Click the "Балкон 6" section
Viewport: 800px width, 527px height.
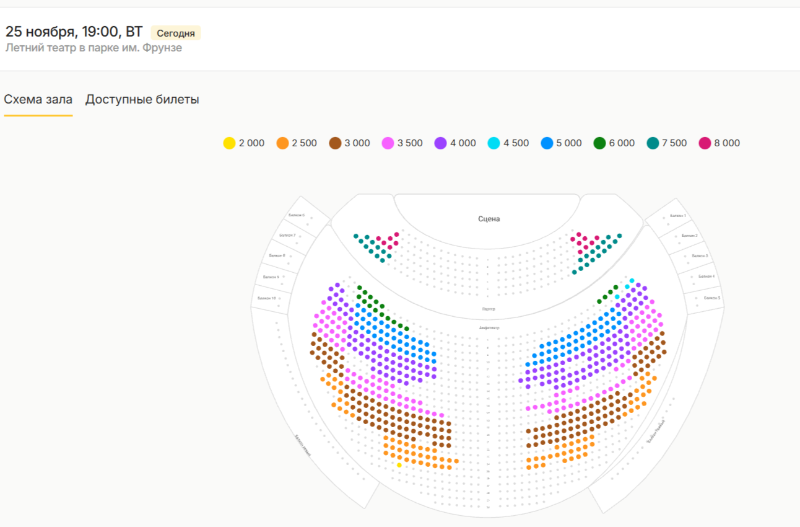coord(296,215)
